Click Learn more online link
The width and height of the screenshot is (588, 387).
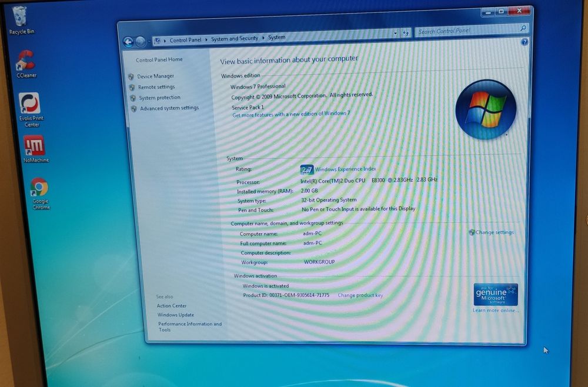tap(496, 311)
